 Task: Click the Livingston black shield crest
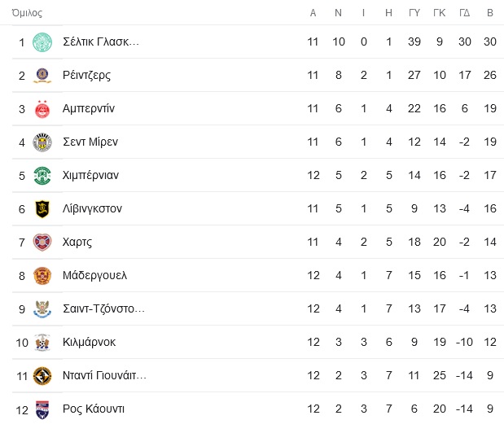[42, 209]
